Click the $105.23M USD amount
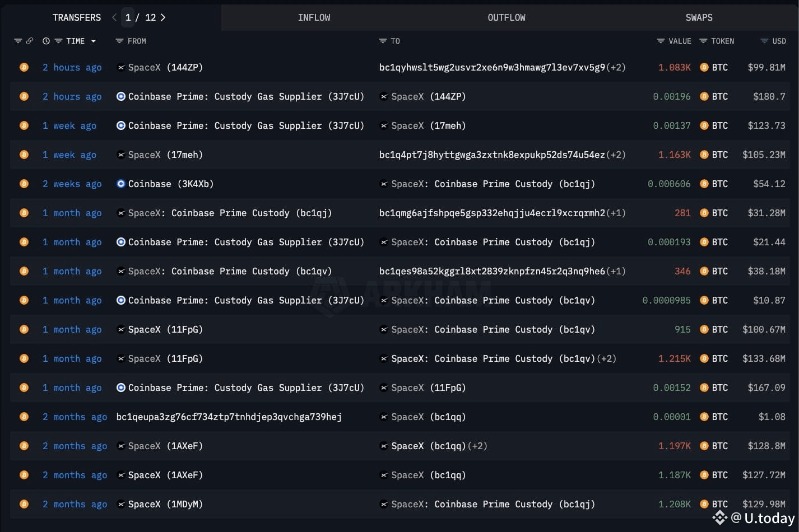799x532 pixels. click(764, 155)
